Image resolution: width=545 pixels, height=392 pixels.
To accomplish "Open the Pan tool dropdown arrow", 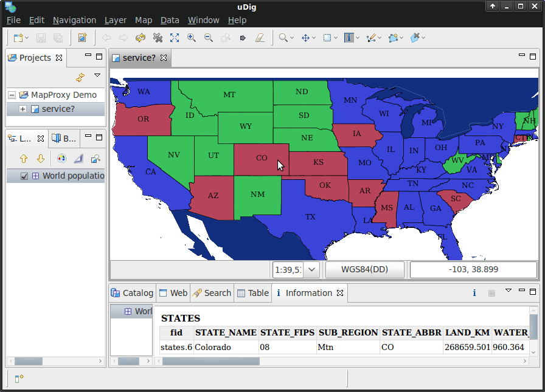I will coord(314,38).
